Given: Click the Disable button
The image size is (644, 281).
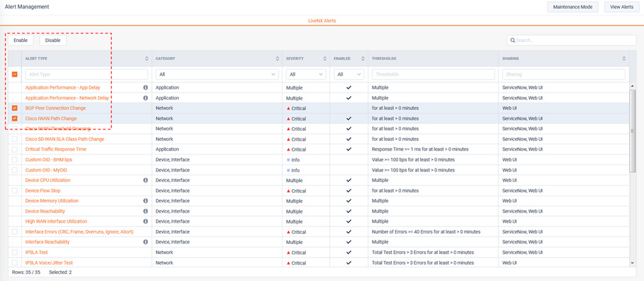Looking at the screenshot, I should [53, 41].
